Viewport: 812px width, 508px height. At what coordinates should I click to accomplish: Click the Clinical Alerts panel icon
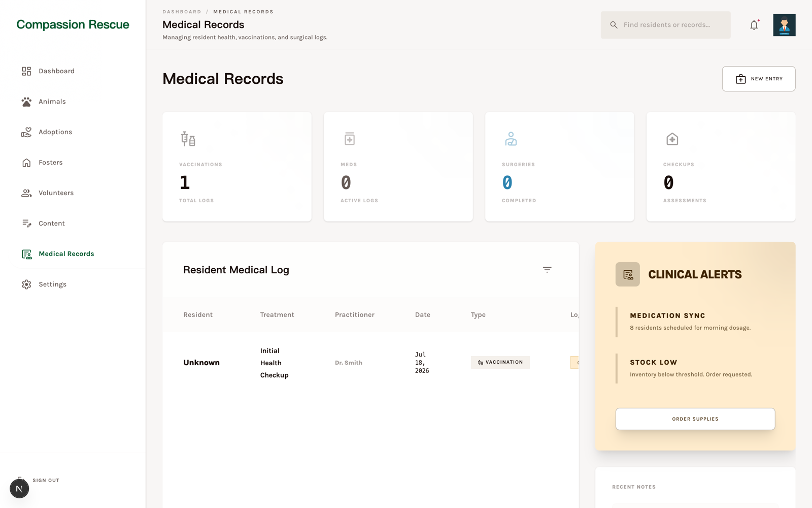coord(628,274)
